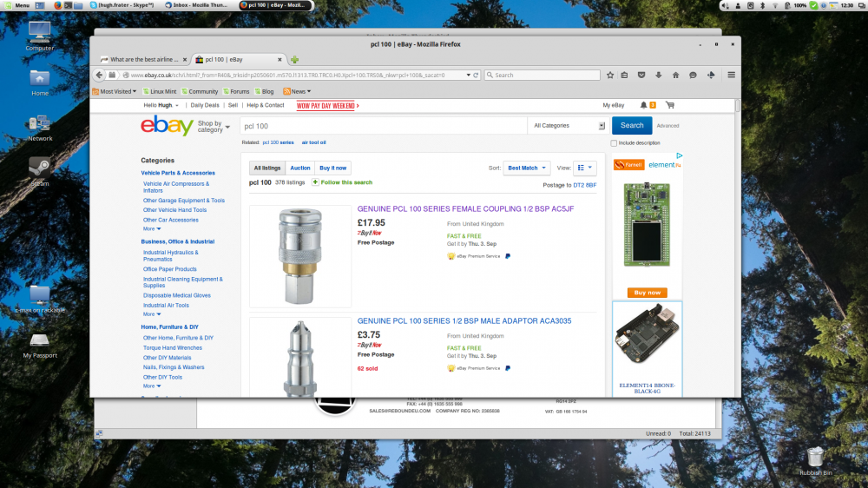Click the female coupling product thumbnail
Viewport: 868px width, 488px height.
tap(300, 256)
